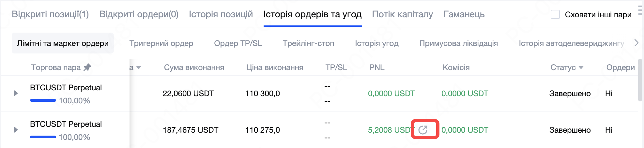Go to the Потік капіталу tab
Image resolution: width=644 pixels, height=148 pixels.
tap(402, 14)
